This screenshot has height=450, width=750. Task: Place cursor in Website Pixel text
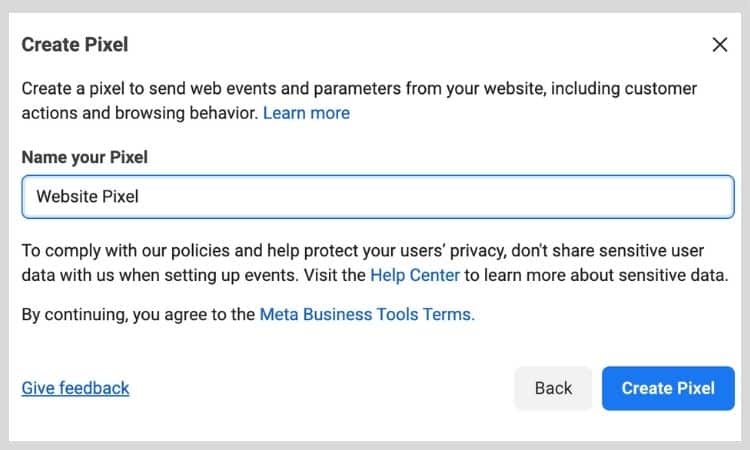tap(88, 197)
